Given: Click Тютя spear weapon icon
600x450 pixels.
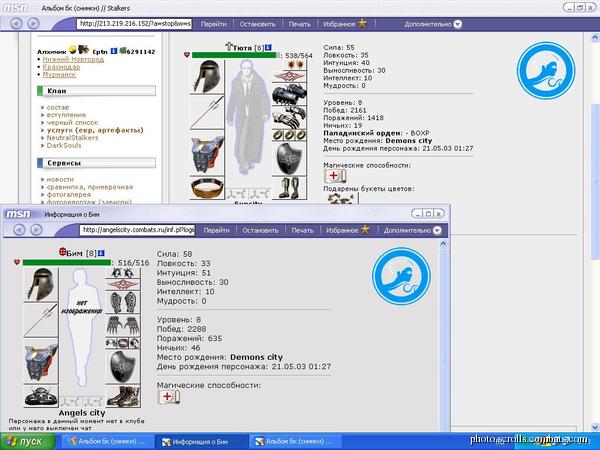Looking at the screenshot, I should 207,112.
